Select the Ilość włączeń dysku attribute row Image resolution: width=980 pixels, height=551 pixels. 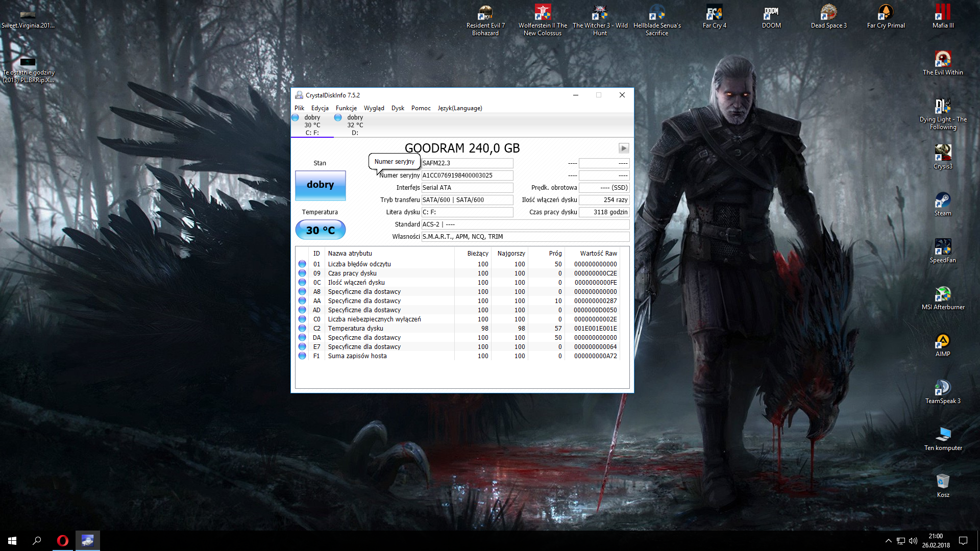(458, 283)
